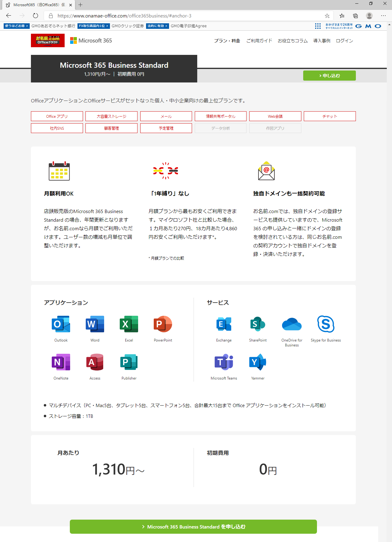Click the 1,310円～ monthly price text
392x542 pixels.
point(118,470)
